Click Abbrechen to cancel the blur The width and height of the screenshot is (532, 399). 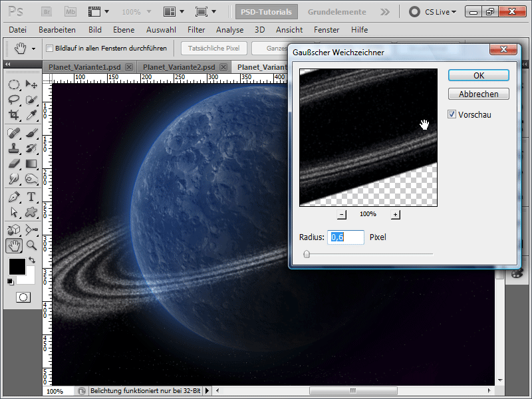tap(478, 94)
